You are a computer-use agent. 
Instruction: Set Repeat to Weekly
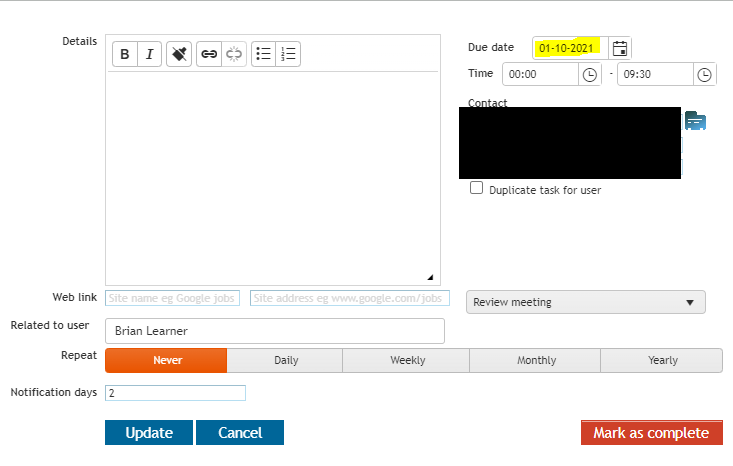pyautogui.click(x=406, y=360)
